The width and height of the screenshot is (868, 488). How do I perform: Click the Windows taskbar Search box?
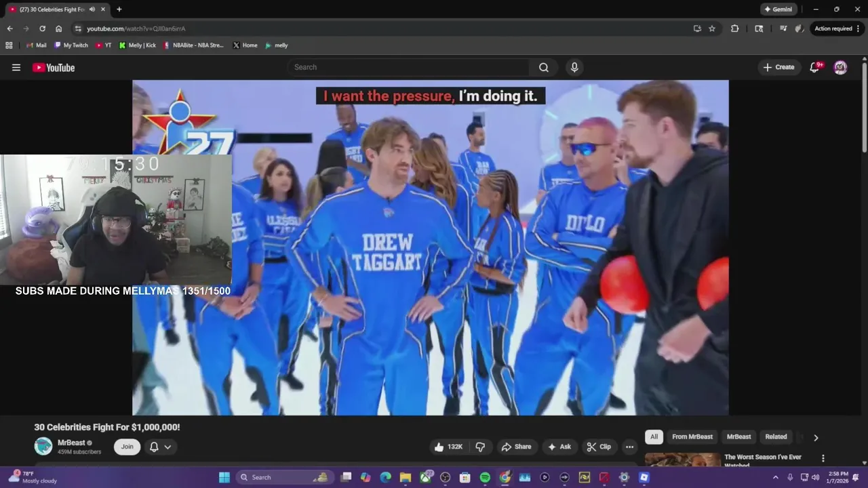coord(283,477)
